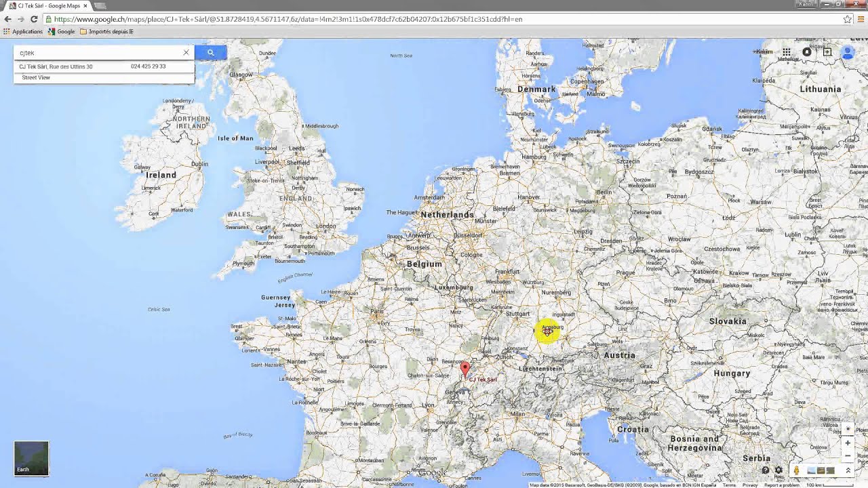Open the Terms link
Image resolution: width=868 pixels, height=488 pixels.
730,485
